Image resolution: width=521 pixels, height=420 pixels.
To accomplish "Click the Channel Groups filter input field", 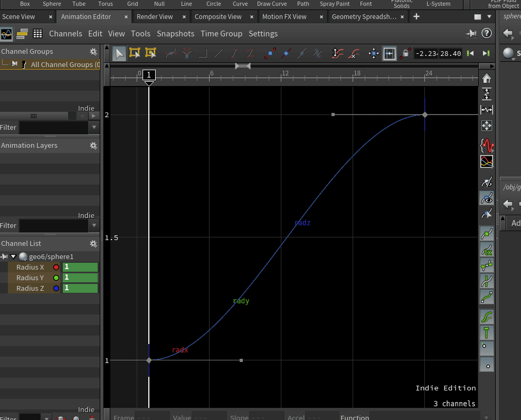I will pos(53,128).
